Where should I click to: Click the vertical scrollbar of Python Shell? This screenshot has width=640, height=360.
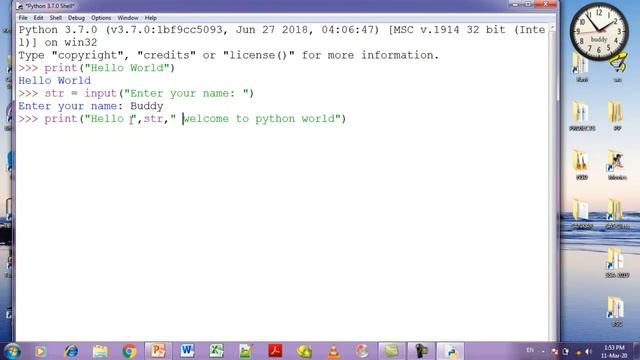coord(553,182)
